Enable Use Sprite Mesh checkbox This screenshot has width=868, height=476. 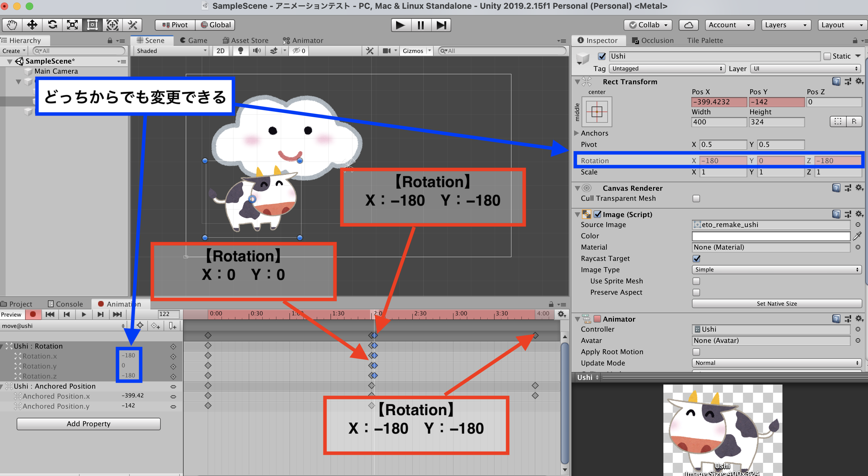pyautogui.click(x=696, y=281)
